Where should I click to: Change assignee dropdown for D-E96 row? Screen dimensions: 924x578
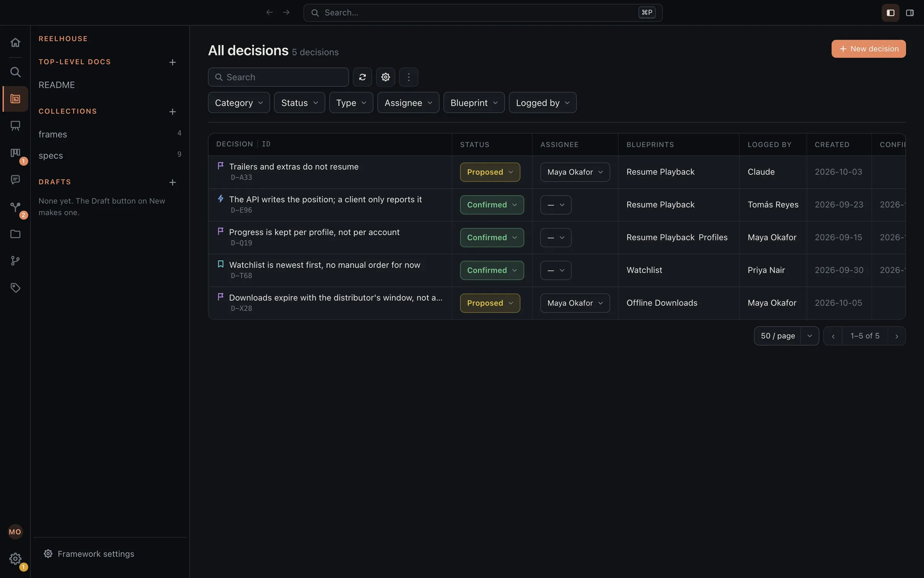pyautogui.click(x=556, y=205)
